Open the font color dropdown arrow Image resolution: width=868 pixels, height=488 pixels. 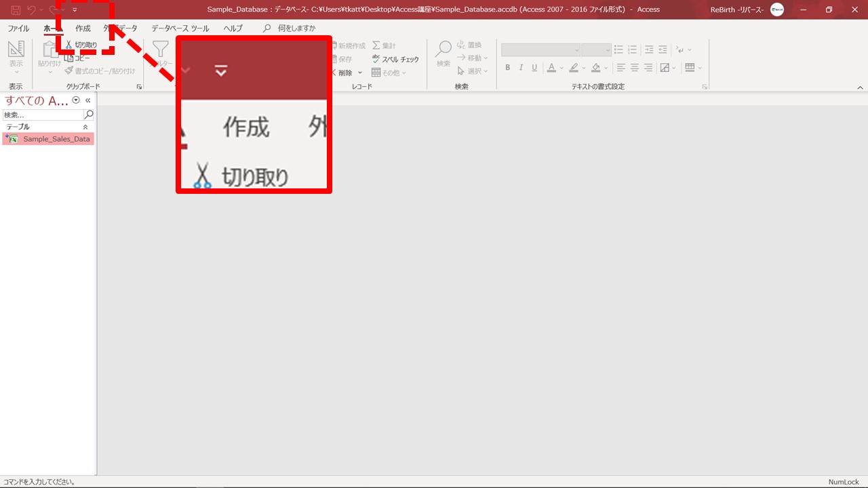pyautogui.click(x=562, y=68)
